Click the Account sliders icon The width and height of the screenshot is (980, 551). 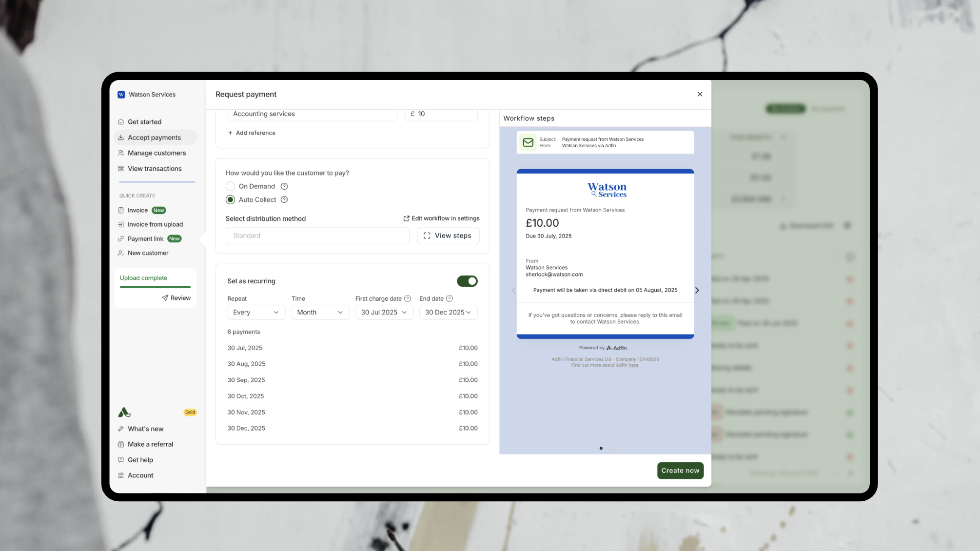pyautogui.click(x=121, y=475)
